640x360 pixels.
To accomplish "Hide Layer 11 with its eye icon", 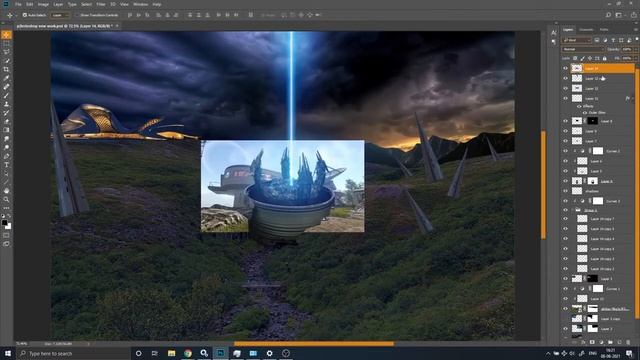I will click(566, 98).
